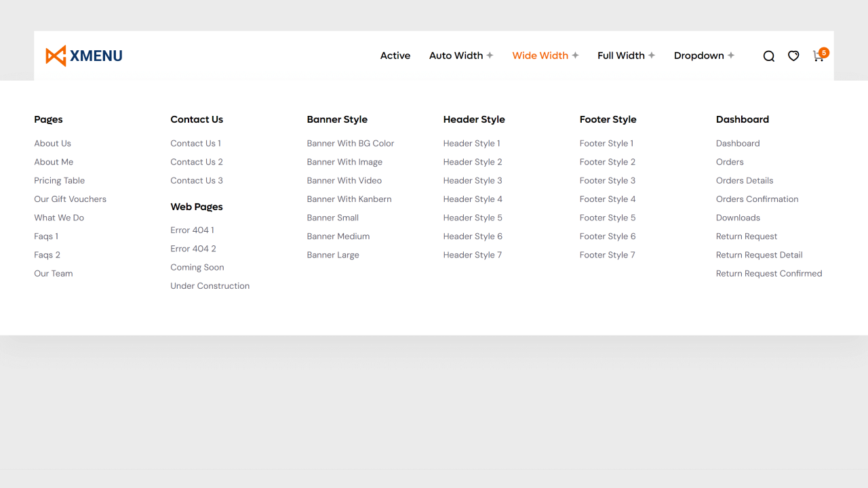The image size is (868, 488).
Task: Open the Downloads page under Dashboard
Action: (738, 218)
